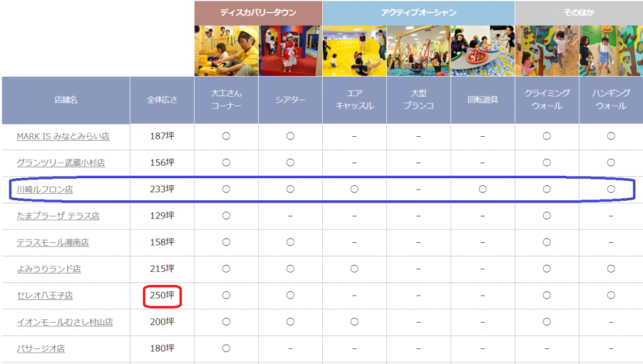
Task: Click the 大工さんコーナー photo thumbnail
Action: pos(226,51)
